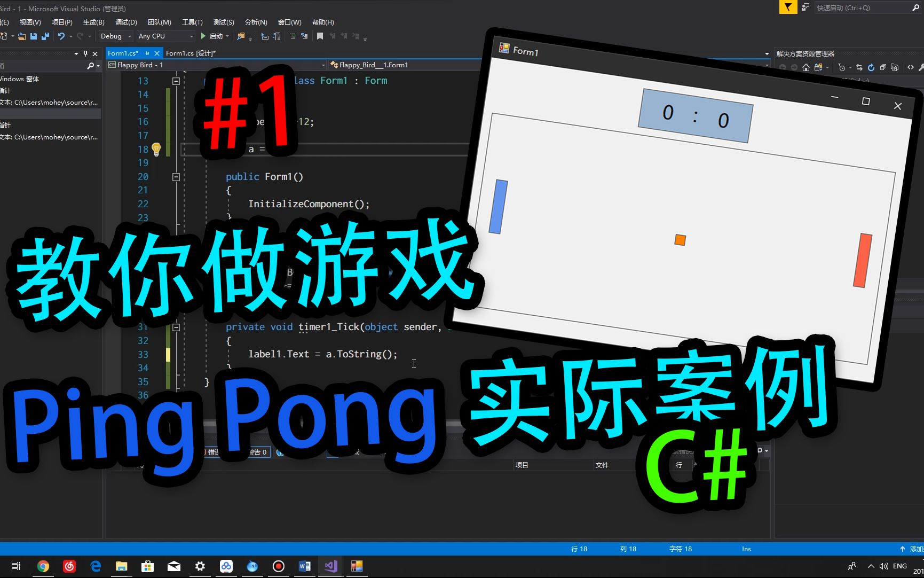Click the Quick Launch search magnifier

point(915,7)
